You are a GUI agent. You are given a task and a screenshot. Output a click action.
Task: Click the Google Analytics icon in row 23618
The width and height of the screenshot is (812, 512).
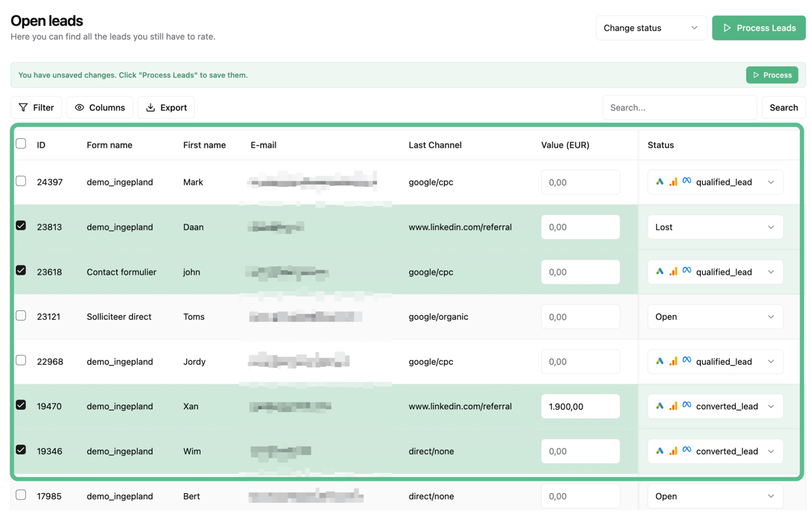click(x=673, y=272)
